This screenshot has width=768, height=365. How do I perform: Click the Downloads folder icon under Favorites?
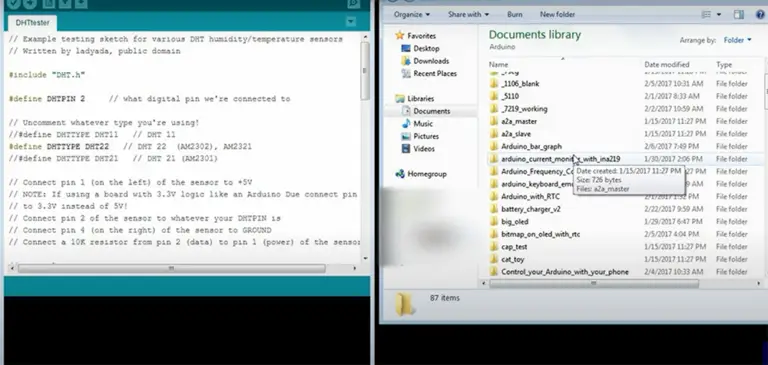[406, 61]
